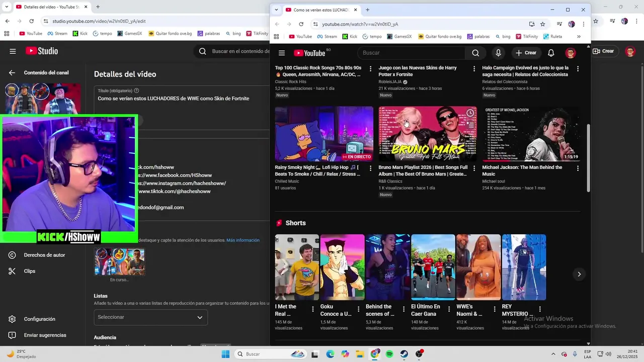Show hidden system tray icons
The width and height of the screenshot is (644, 362).
point(553,354)
